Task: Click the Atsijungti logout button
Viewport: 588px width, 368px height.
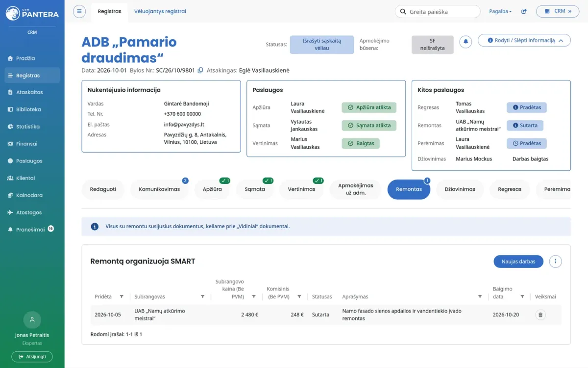Action: pyautogui.click(x=32, y=357)
